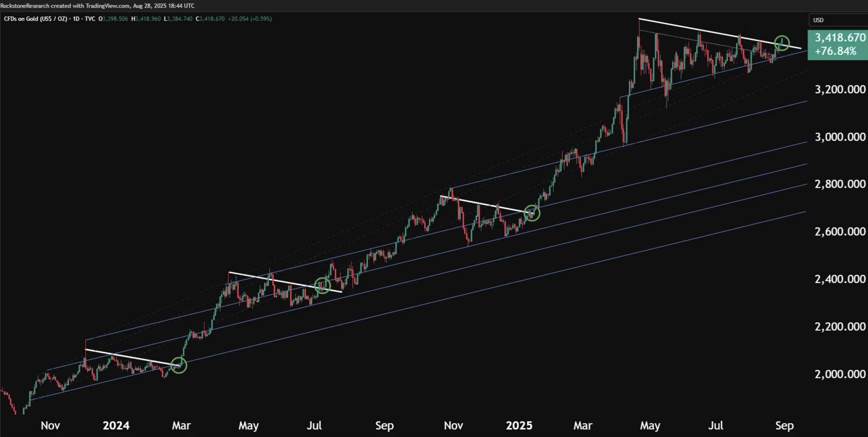Select the green circle marker at early 2025
The height and width of the screenshot is (437, 868).
pos(532,213)
